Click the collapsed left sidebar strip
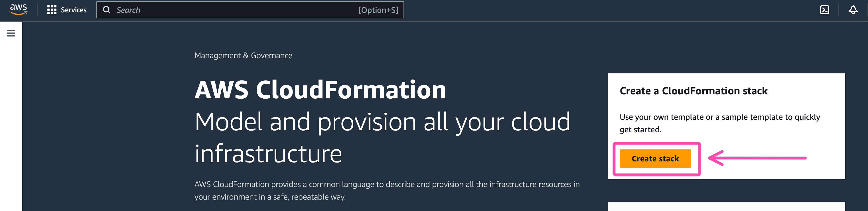Image resolution: width=868 pixels, height=211 pixels. 11,116
